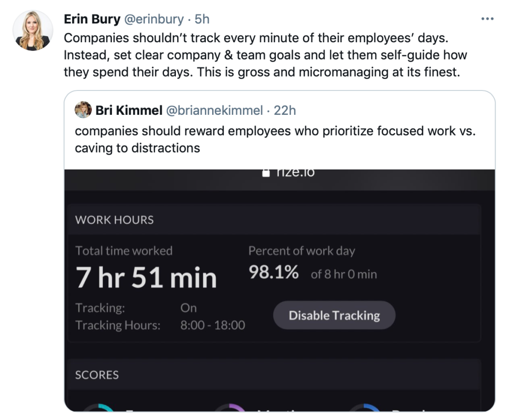This screenshot has width=509, height=420.
Task: Click the 7 hr 51 min total
Action: pyautogui.click(x=146, y=277)
